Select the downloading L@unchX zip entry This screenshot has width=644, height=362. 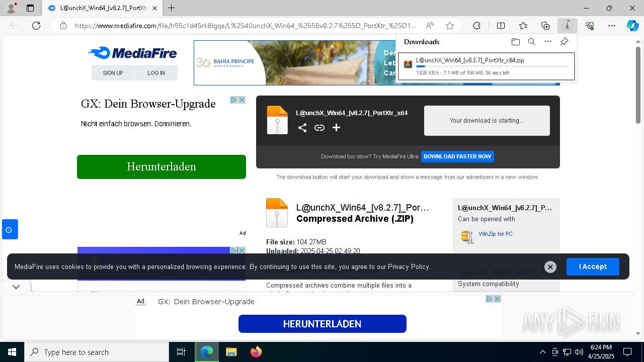tap(486, 66)
